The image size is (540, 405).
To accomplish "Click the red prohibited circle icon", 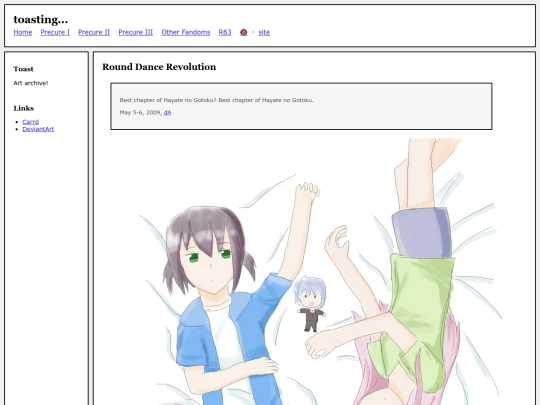I will pyautogui.click(x=243, y=32).
